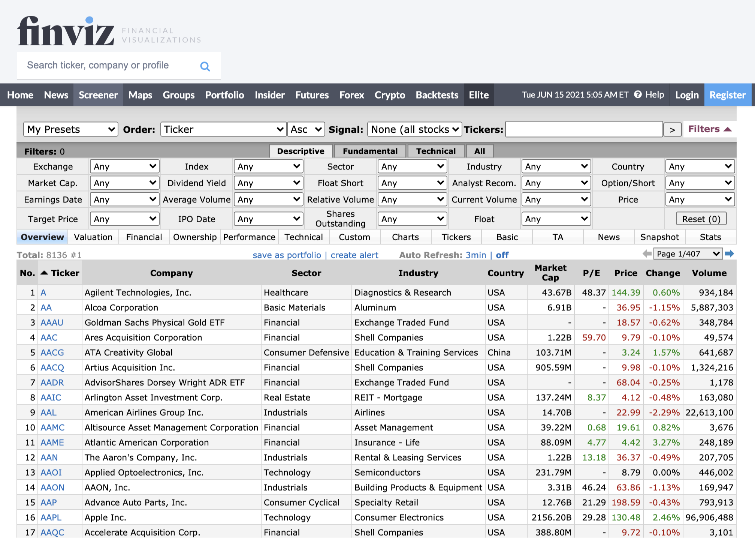Open the Help question mark icon
The image size is (755, 560).
(638, 94)
